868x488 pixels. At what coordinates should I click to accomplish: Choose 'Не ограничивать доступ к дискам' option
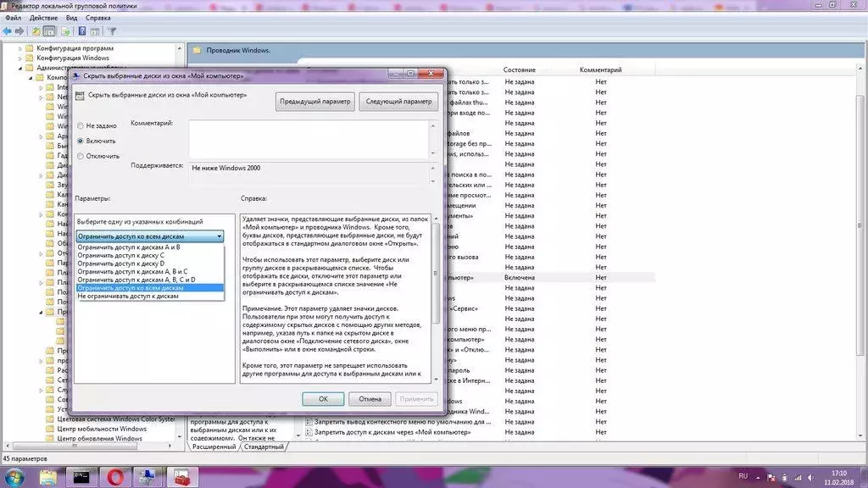click(x=149, y=296)
